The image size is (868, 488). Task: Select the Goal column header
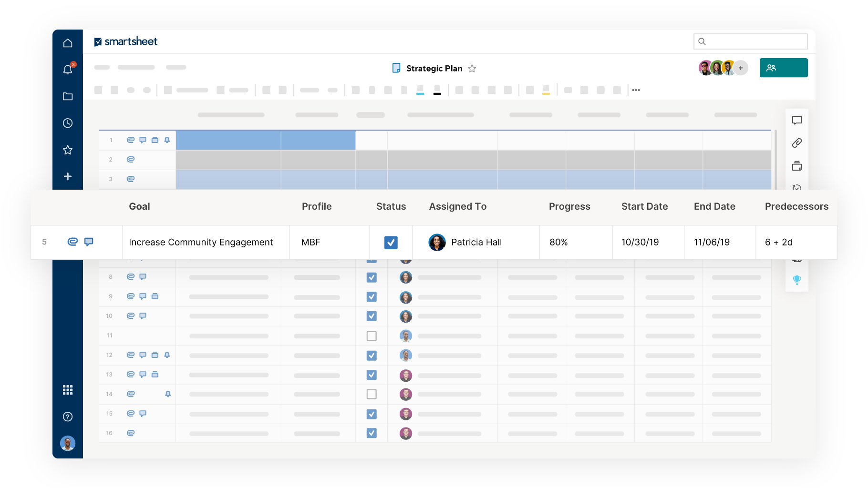[139, 206]
